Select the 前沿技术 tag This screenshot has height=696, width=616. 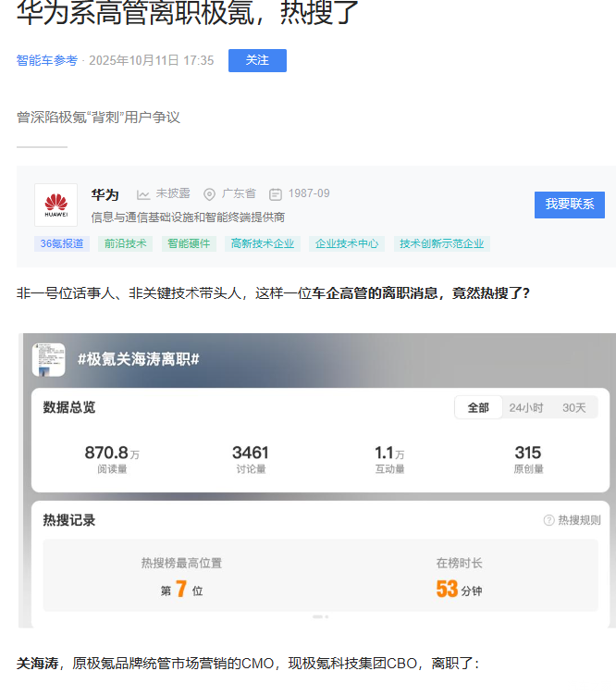[x=126, y=243]
